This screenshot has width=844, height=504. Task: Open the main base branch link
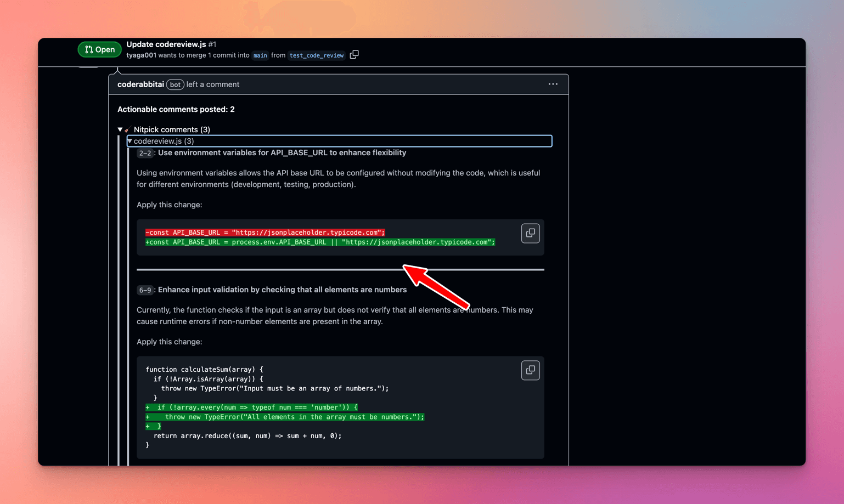coord(260,55)
